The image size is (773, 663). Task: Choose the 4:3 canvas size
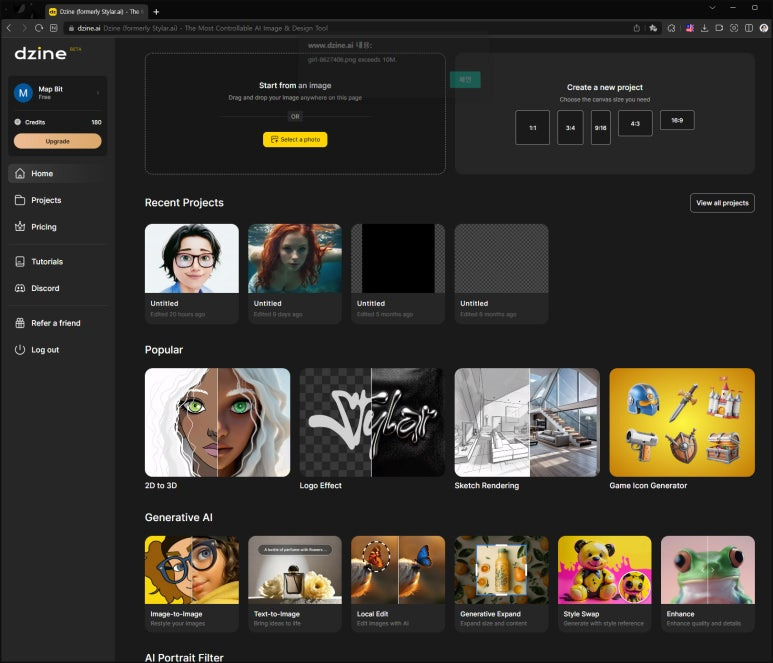pyautogui.click(x=635, y=123)
